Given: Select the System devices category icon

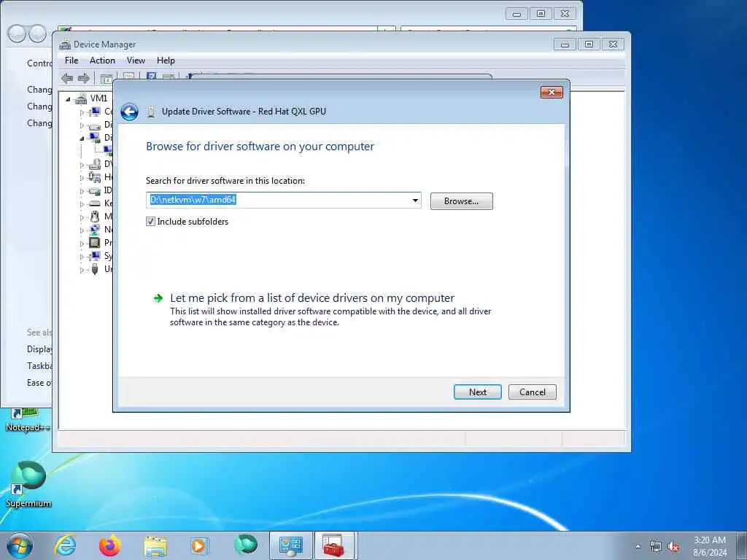Looking at the screenshot, I should [x=95, y=256].
